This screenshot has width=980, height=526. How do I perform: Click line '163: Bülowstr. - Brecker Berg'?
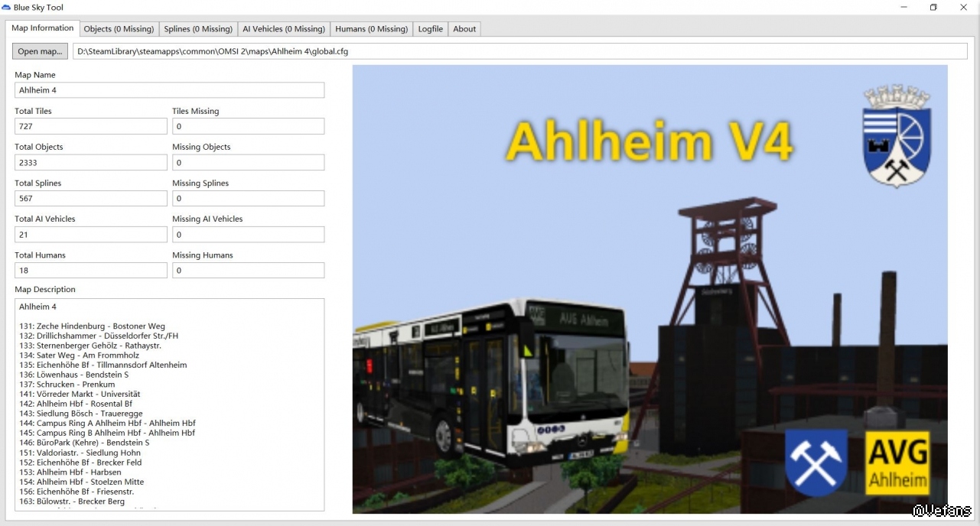72,502
